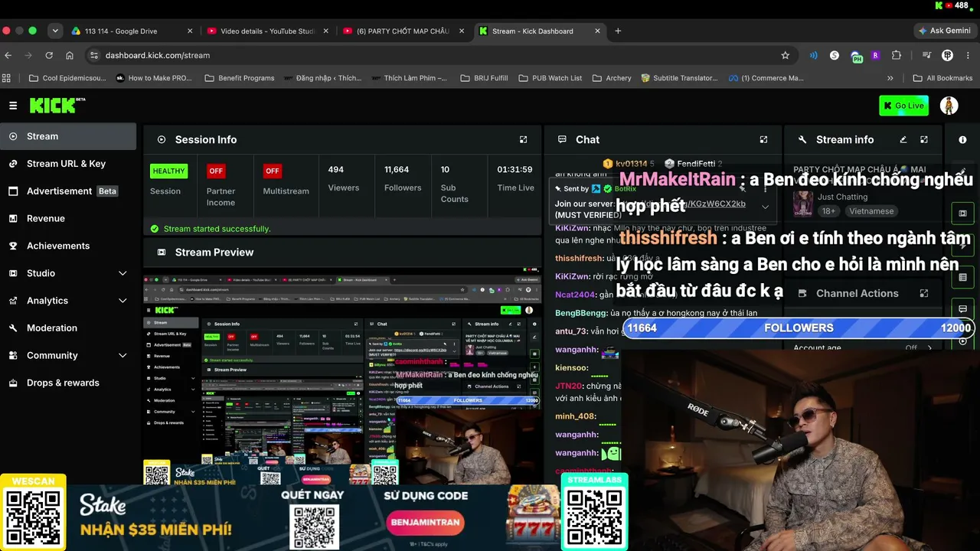Open the browser home page
This screenshot has height=551, width=980.
70,55
